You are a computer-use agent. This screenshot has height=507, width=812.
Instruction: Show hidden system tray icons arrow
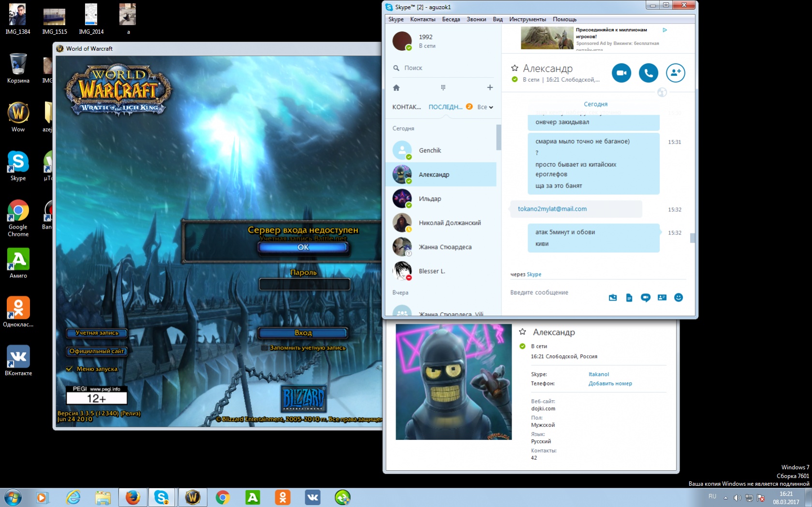pyautogui.click(x=725, y=497)
